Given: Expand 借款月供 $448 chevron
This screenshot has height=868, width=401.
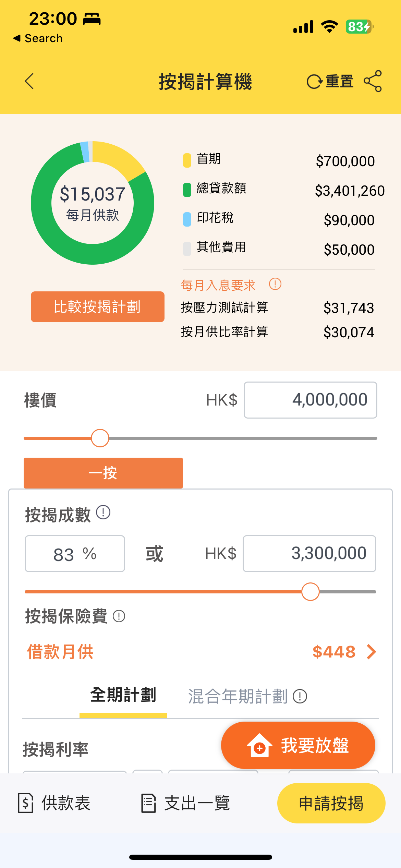Looking at the screenshot, I should [372, 652].
